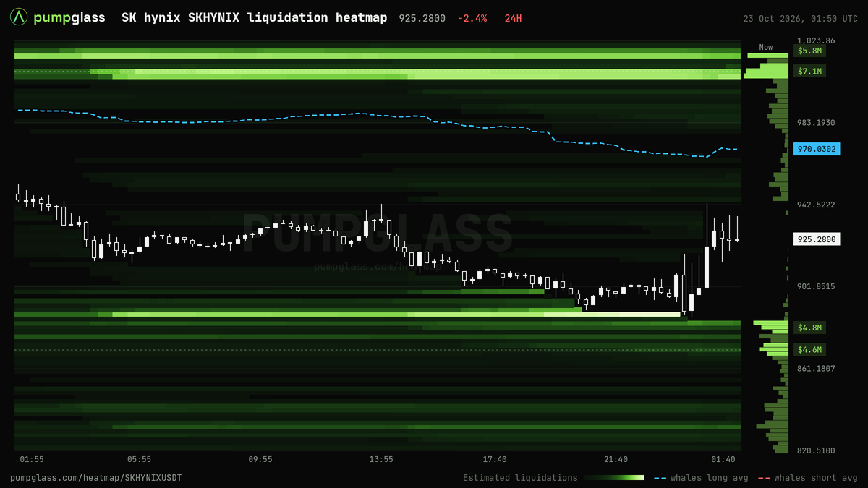The image size is (868, 488).
Task: Click the 01:55 time axis label
Action: (x=32, y=459)
